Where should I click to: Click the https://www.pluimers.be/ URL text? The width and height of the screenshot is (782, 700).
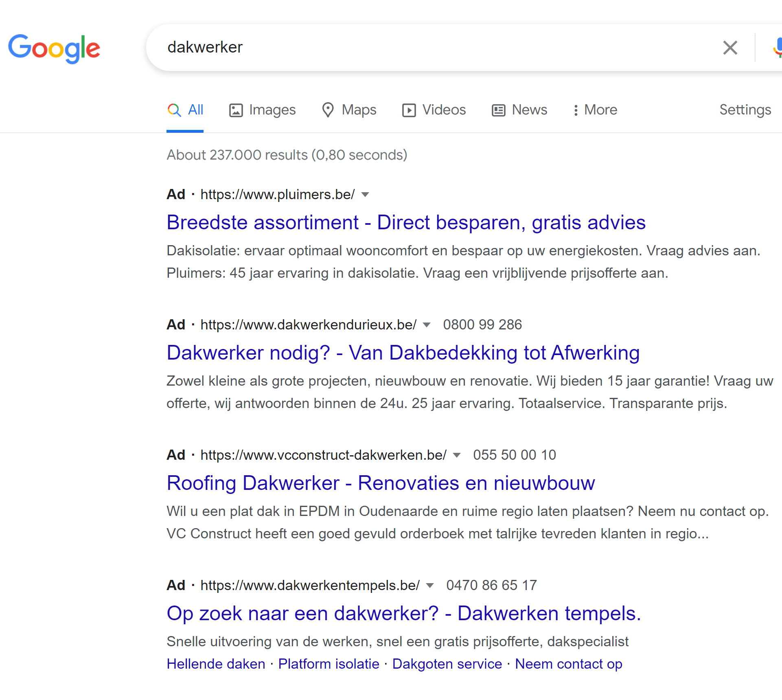point(278,195)
